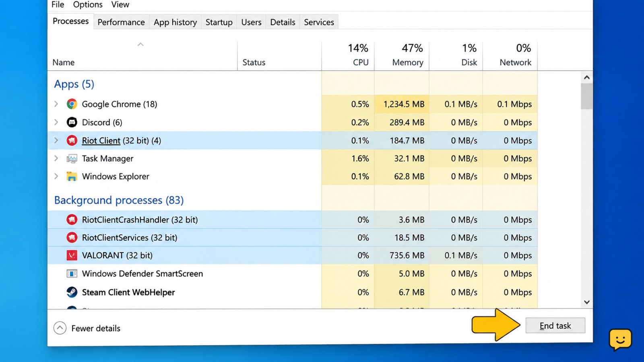Click VALORANT's 735.6 MB memory value
644x362 pixels.
point(407,255)
